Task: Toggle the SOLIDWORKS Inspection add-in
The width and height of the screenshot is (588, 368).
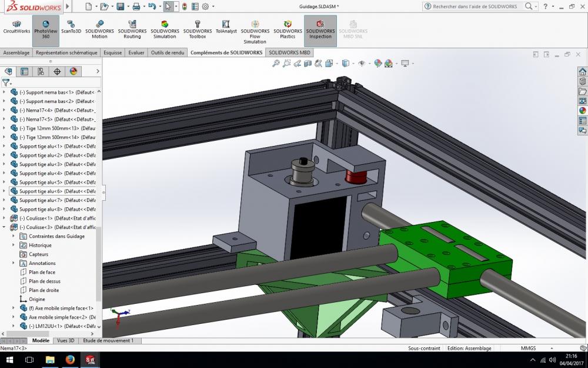Action: pyautogui.click(x=320, y=29)
